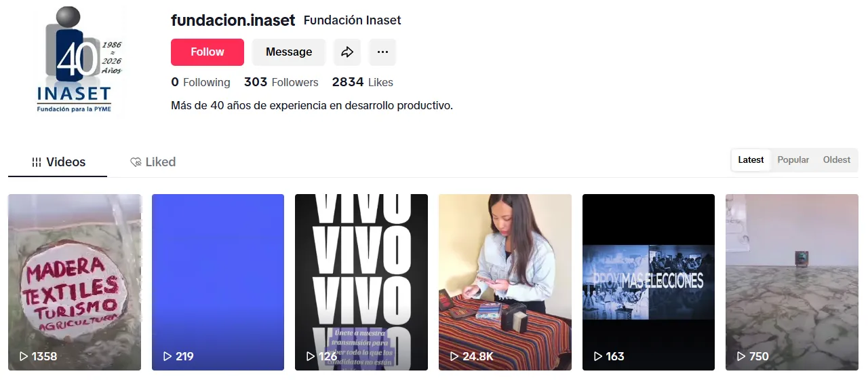Open the Madera Textiles Turismo video thumbnail

[75, 282]
